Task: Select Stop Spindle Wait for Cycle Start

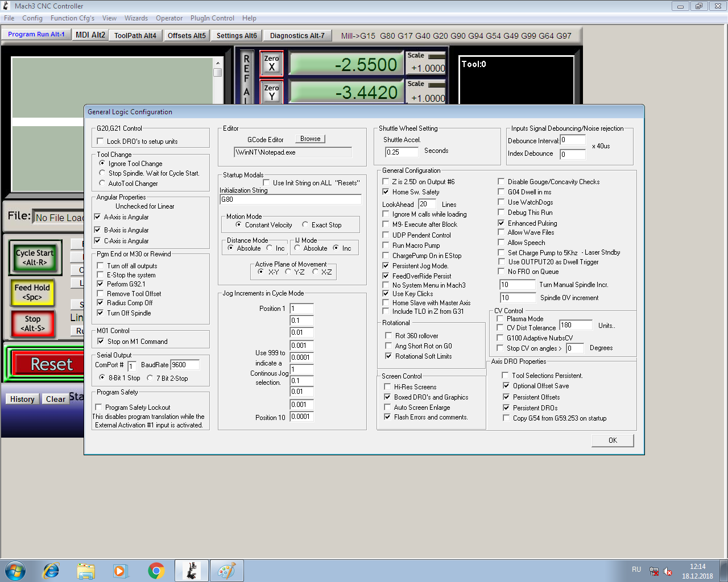Action: (x=102, y=173)
